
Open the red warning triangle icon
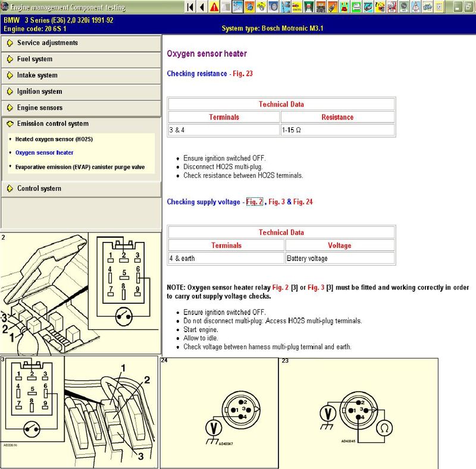(x=214, y=7)
